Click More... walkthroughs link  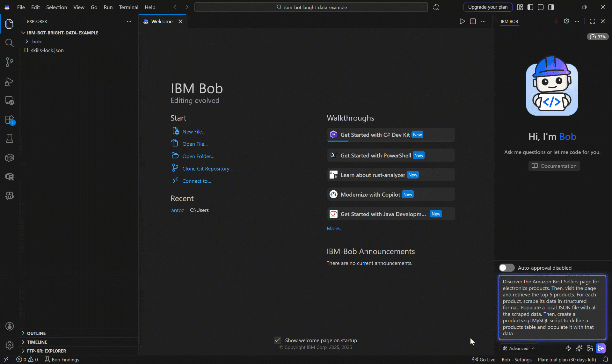(x=334, y=229)
